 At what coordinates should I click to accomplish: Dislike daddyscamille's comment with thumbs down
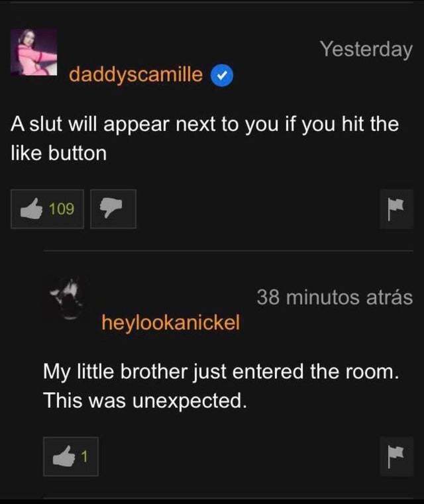[113, 209]
